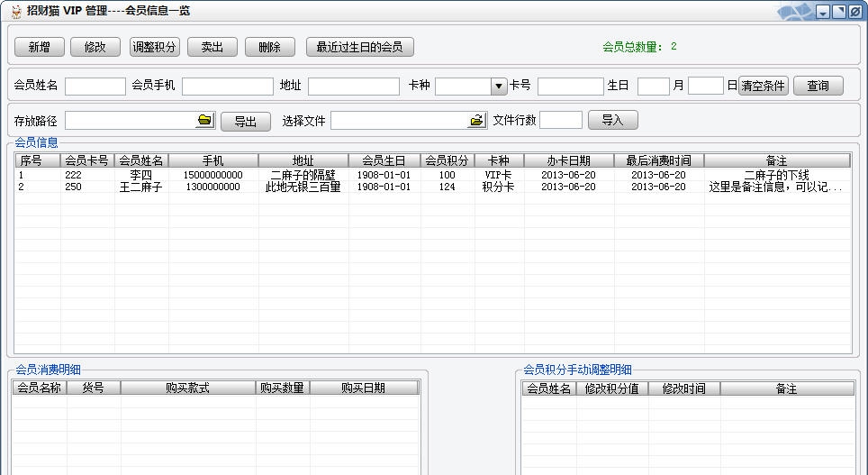
Task: Open the 调整积分 dialog button
Action: (x=154, y=47)
